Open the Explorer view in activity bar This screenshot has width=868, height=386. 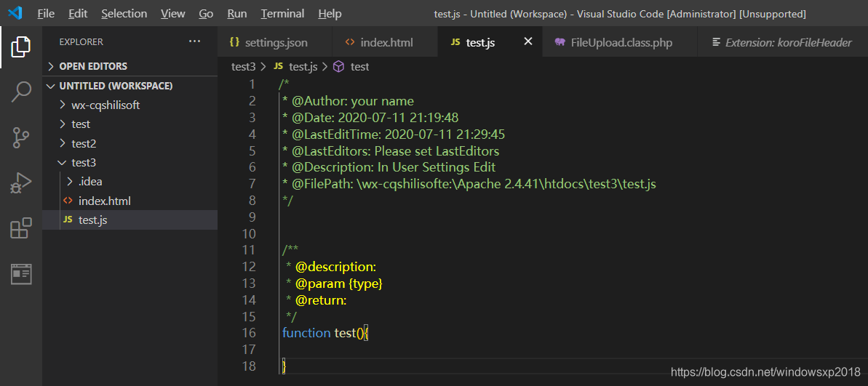[x=20, y=47]
